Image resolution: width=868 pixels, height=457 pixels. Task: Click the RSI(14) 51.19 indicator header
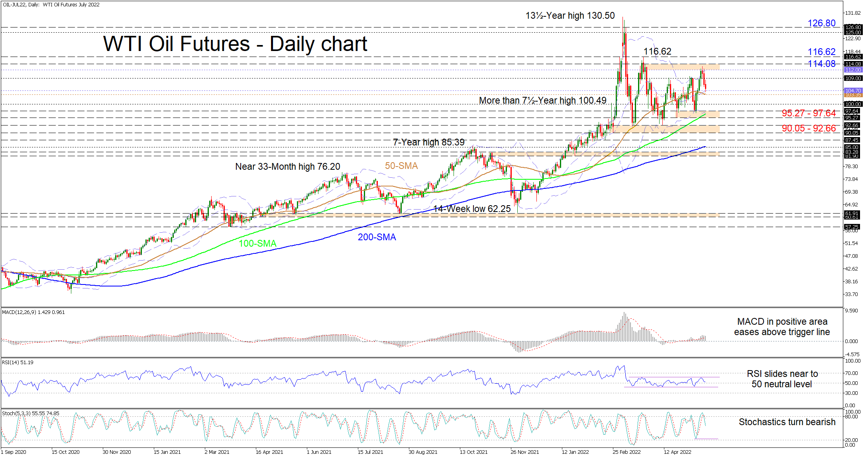(x=18, y=363)
